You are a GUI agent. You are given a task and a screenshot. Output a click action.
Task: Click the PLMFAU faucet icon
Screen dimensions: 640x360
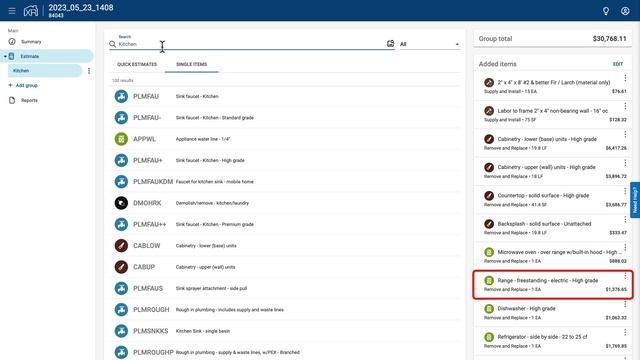(121, 96)
